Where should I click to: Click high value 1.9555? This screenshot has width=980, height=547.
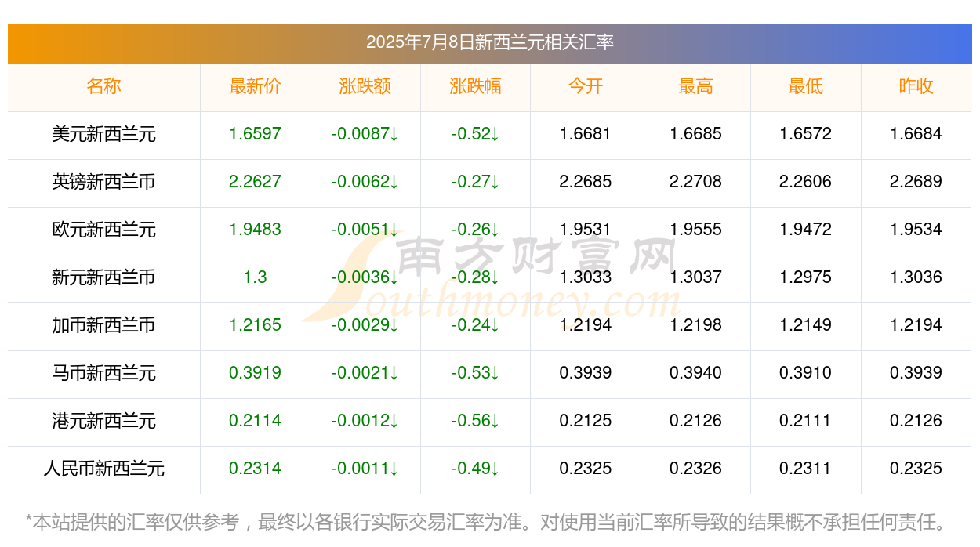click(695, 230)
